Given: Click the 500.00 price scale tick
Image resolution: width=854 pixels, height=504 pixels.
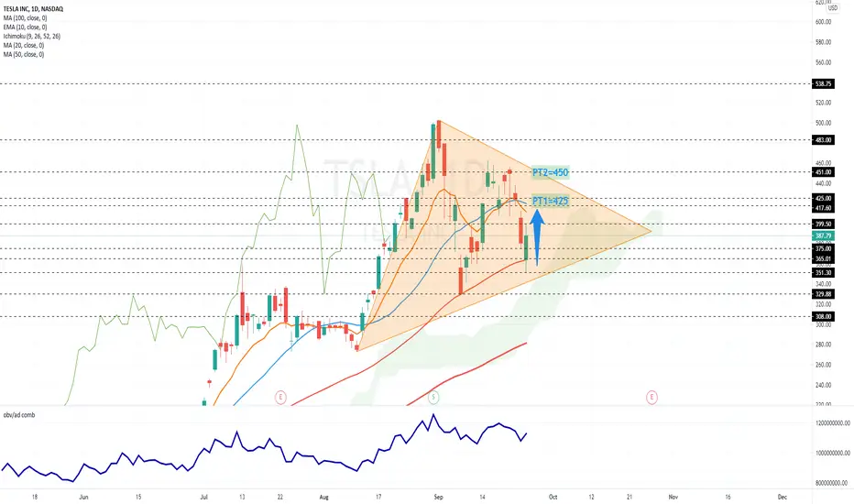Looking at the screenshot, I should [x=823, y=123].
